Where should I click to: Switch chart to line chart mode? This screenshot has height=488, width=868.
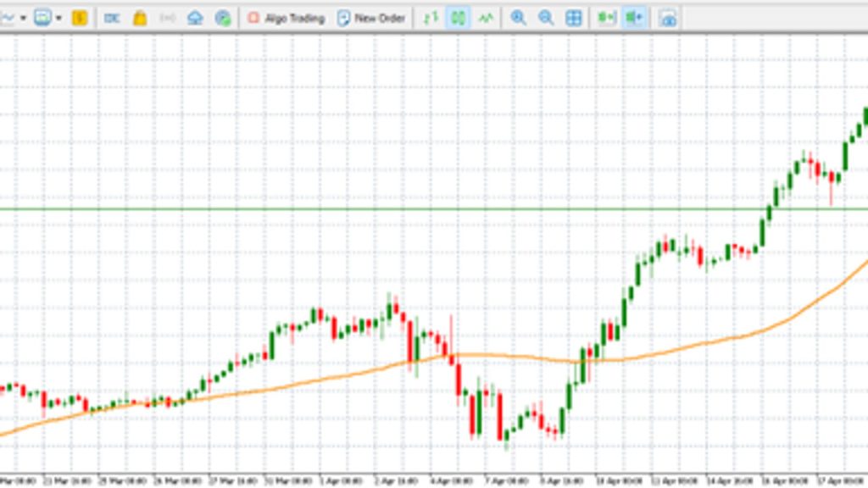pyautogui.click(x=486, y=18)
